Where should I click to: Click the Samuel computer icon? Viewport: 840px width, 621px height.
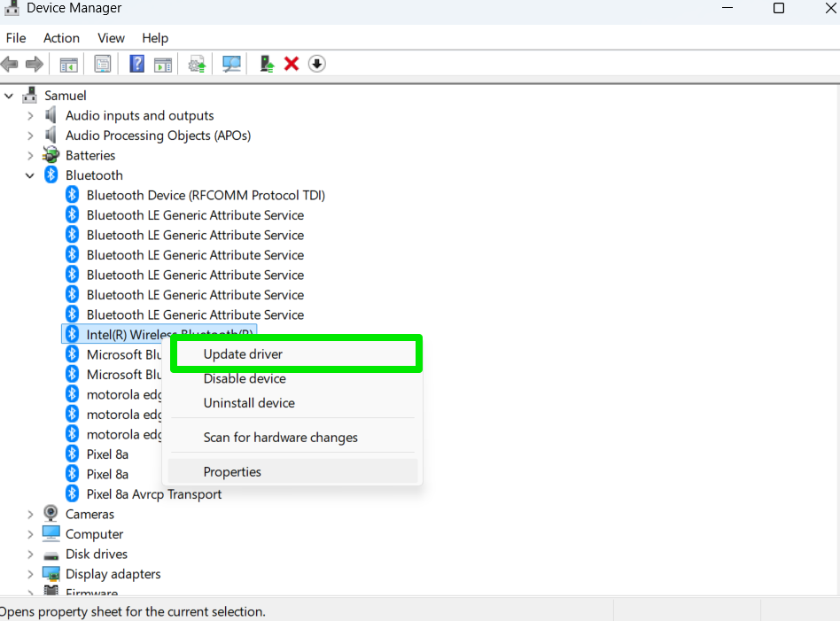30,96
